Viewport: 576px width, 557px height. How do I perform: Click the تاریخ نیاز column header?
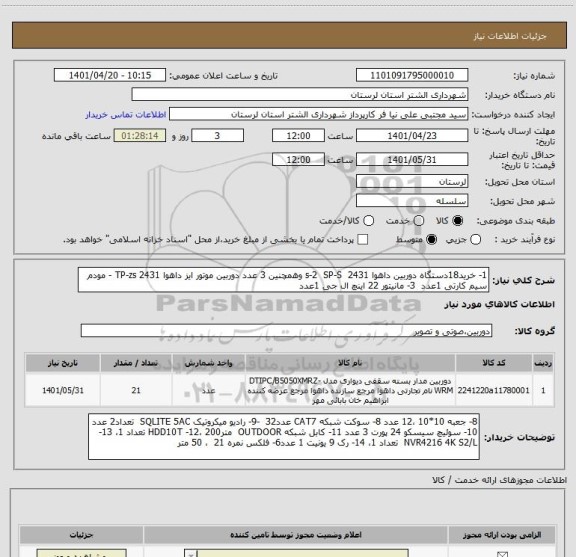[x=63, y=363]
